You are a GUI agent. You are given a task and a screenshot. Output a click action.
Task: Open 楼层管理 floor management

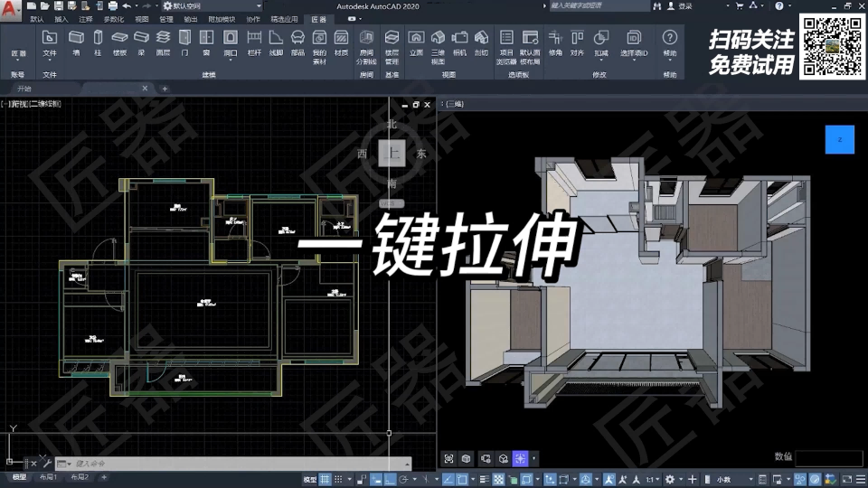[392, 47]
